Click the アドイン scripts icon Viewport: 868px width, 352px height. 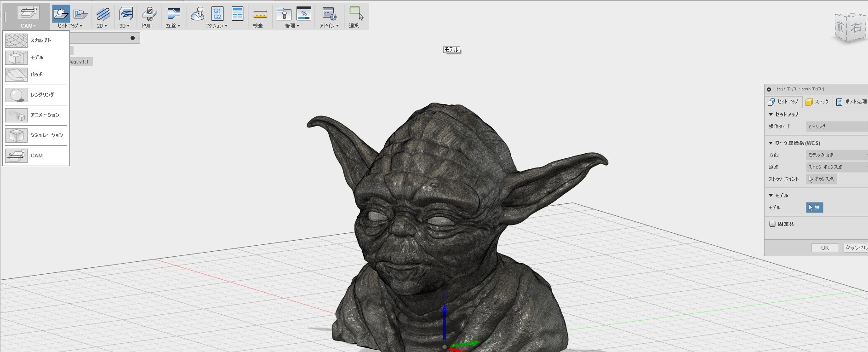click(329, 14)
